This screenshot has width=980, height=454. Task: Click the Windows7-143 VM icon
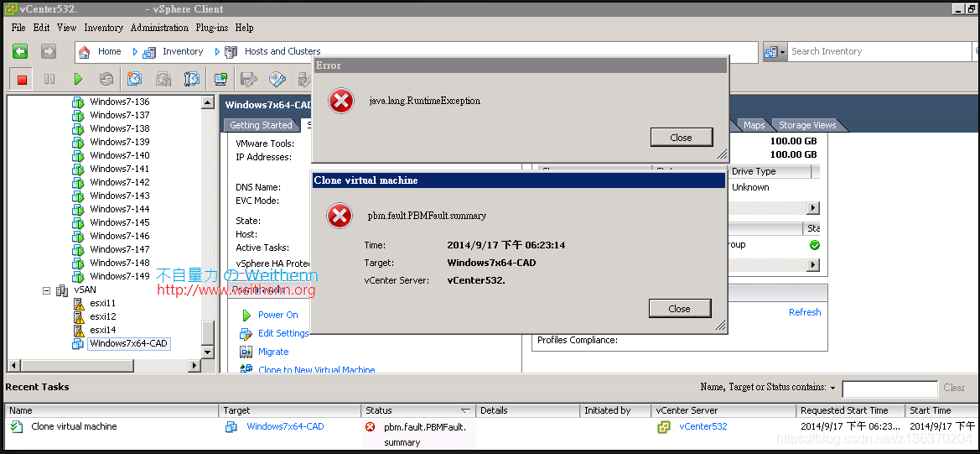tap(77, 196)
